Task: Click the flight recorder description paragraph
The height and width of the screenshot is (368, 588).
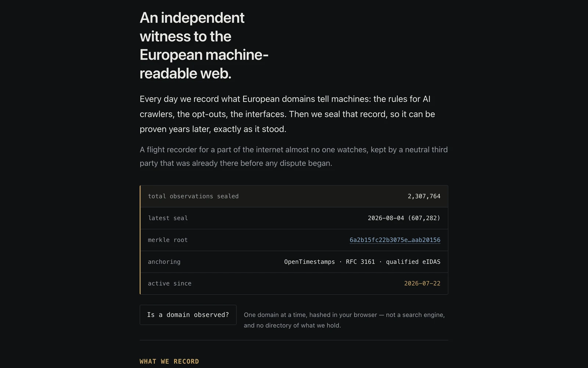Action: [x=294, y=156]
